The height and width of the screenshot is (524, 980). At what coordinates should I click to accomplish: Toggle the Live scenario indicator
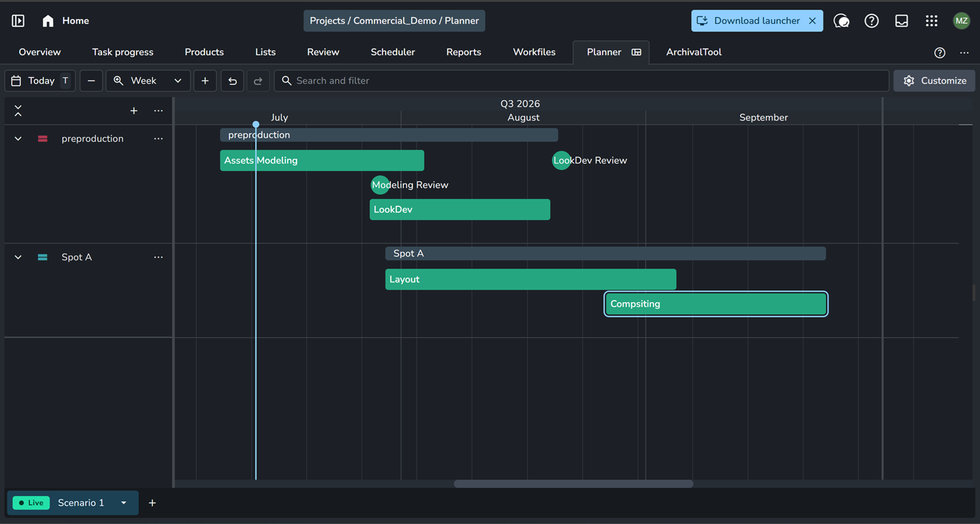click(31, 503)
